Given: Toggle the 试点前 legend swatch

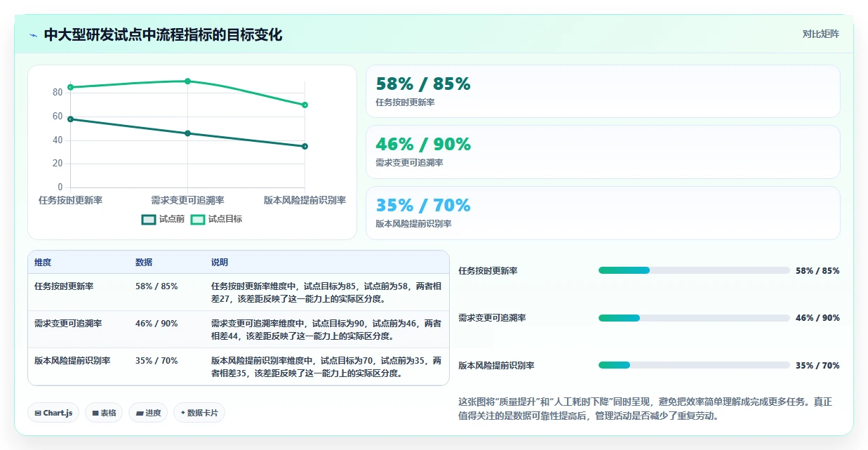Looking at the screenshot, I should pyautogui.click(x=149, y=219).
